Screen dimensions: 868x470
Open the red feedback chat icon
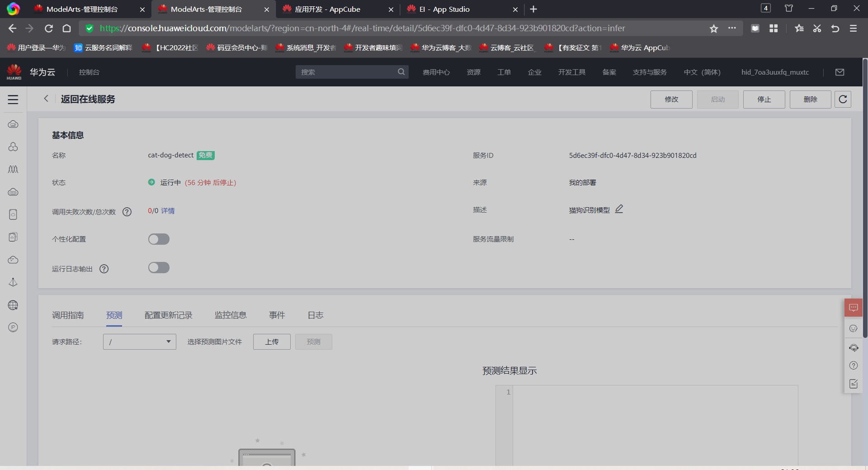coord(854,308)
